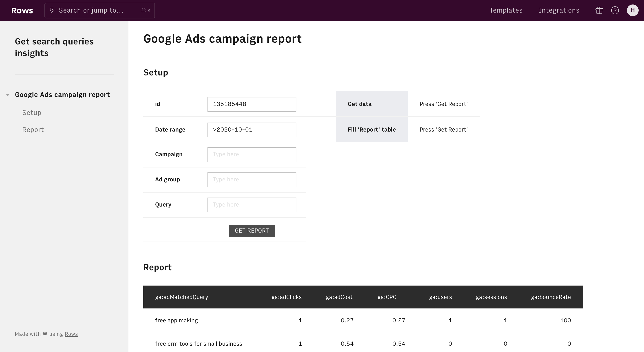The image size is (644, 352).
Task: Click the 'free app making' query cell
Action: click(x=176, y=321)
